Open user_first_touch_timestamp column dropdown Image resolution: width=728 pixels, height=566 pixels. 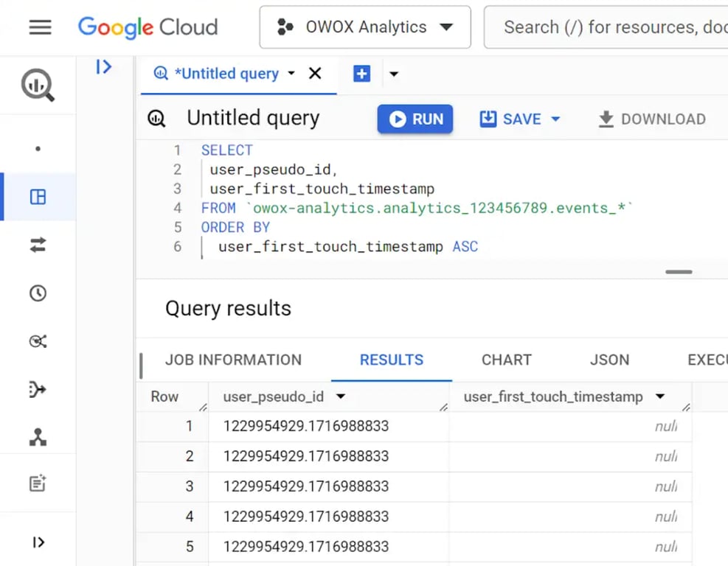(660, 396)
